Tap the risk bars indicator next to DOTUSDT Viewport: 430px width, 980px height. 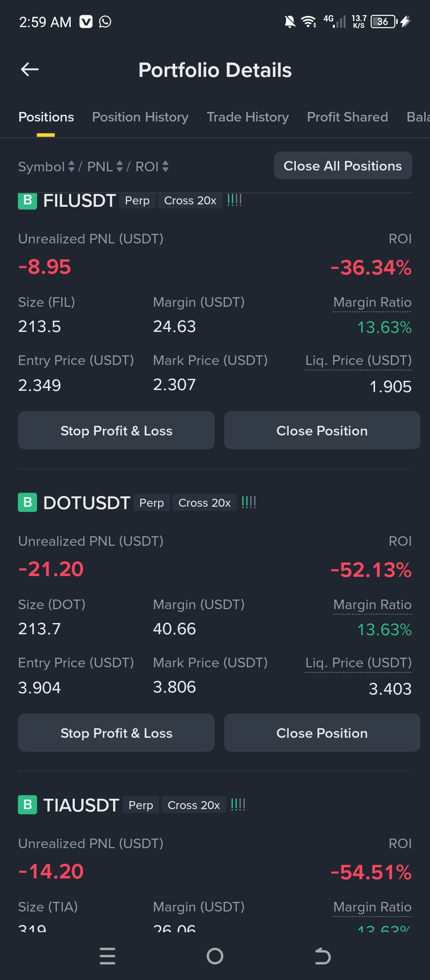249,502
